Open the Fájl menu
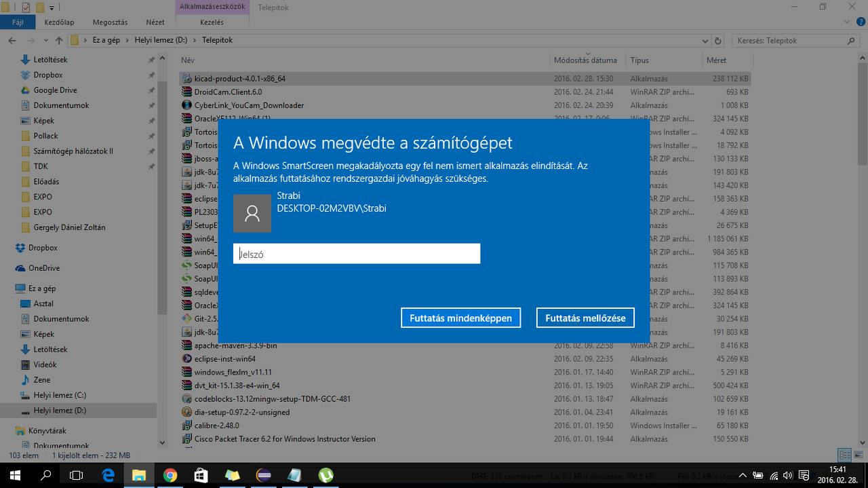The image size is (868, 488). [x=18, y=22]
